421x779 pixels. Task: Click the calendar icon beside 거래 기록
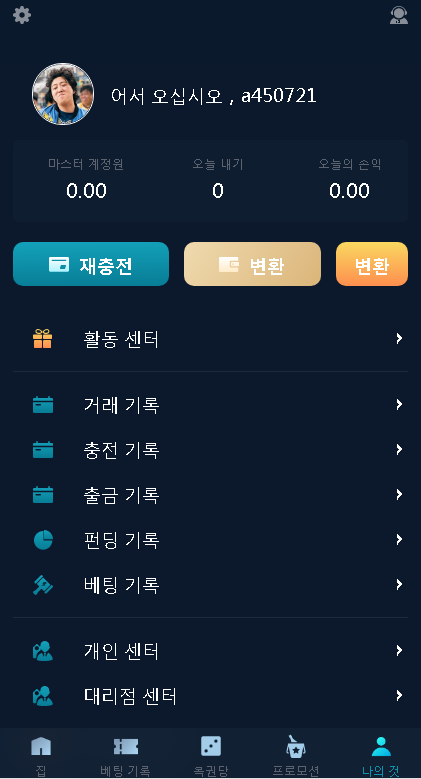[43, 405]
